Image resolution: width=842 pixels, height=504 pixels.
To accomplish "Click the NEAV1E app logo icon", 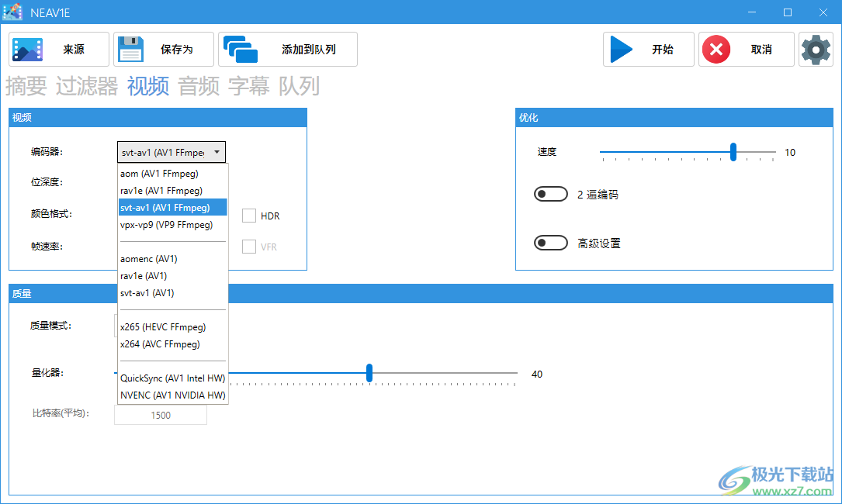I will [x=12, y=12].
